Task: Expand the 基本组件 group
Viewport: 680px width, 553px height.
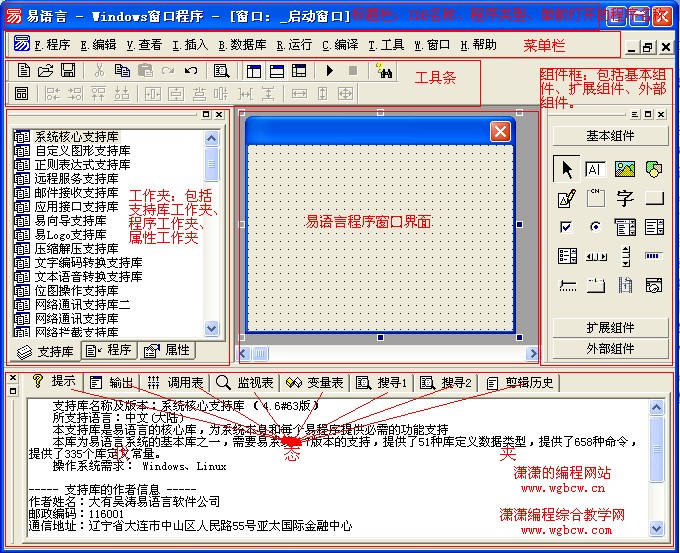Action: pyautogui.click(x=610, y=136)
